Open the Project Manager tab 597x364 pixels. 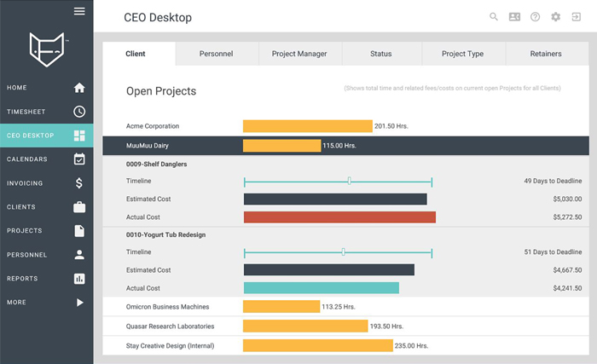[x=298, y=54]
